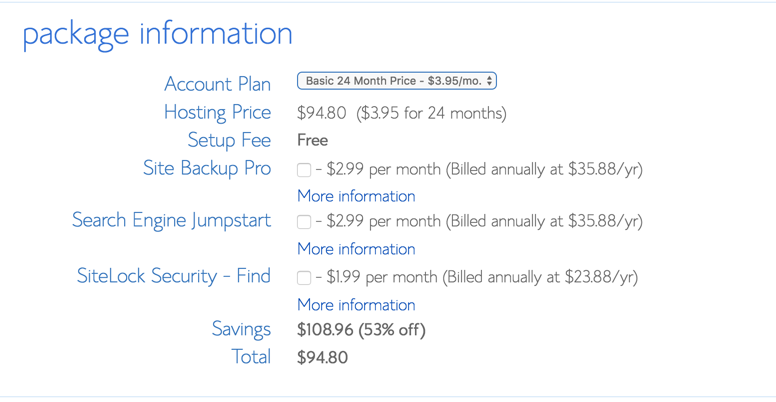The height and width of the screenshot is (402, 776).
Task: Click the Hosting Price label
Action: (217, 112)
